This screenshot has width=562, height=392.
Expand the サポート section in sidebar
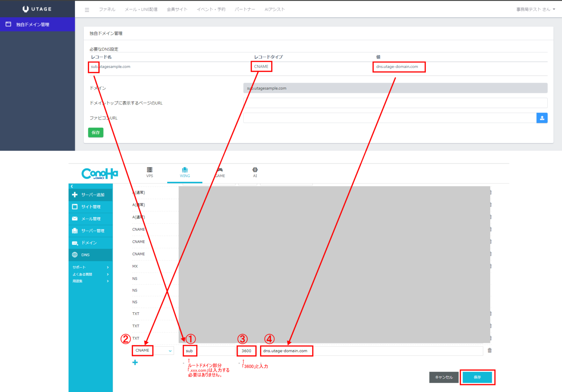90,267
